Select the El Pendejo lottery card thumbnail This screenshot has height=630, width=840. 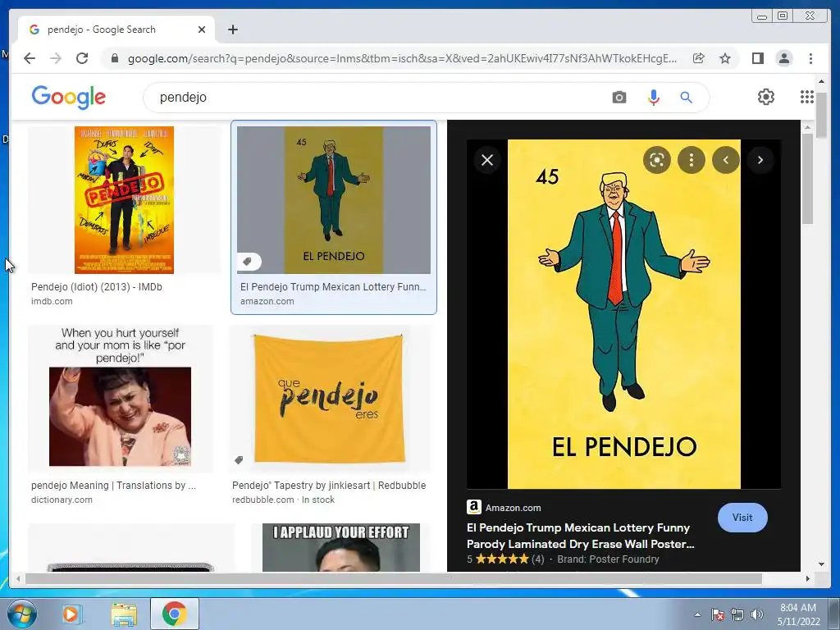tap(334, 200)
